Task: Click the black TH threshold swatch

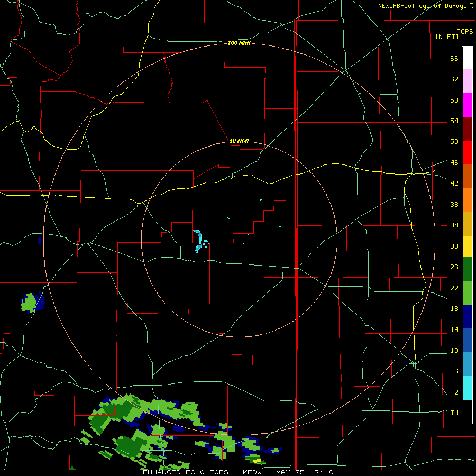Action: 467,411
